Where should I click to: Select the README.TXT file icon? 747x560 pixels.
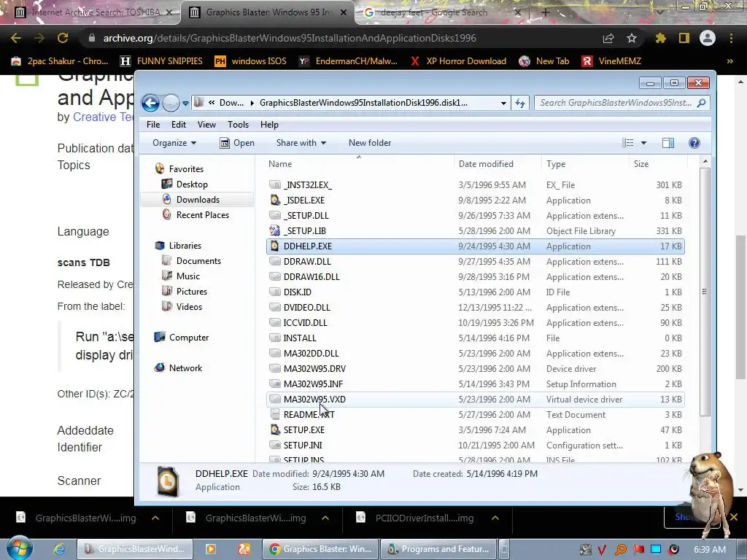click(x=275, y=415)
